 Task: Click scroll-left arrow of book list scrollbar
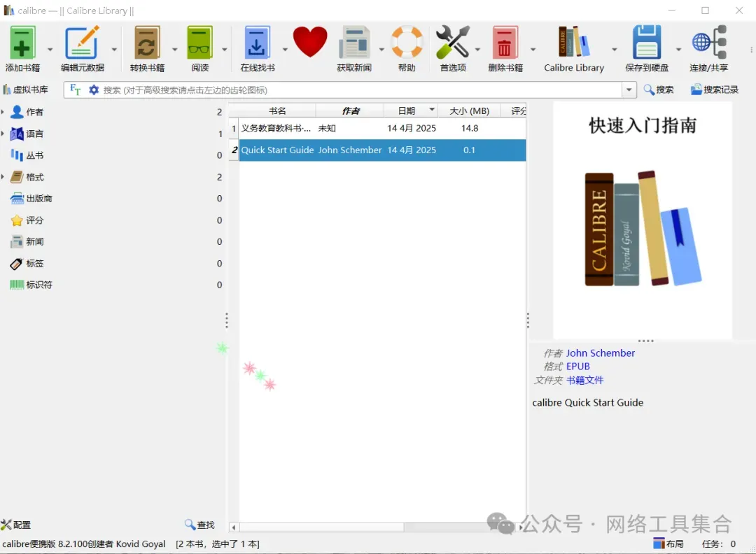point(234,527)
